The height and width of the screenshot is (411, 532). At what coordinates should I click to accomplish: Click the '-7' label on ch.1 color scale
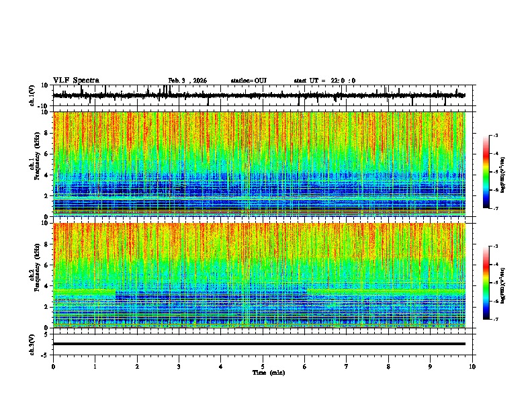[x=496, y=209]
